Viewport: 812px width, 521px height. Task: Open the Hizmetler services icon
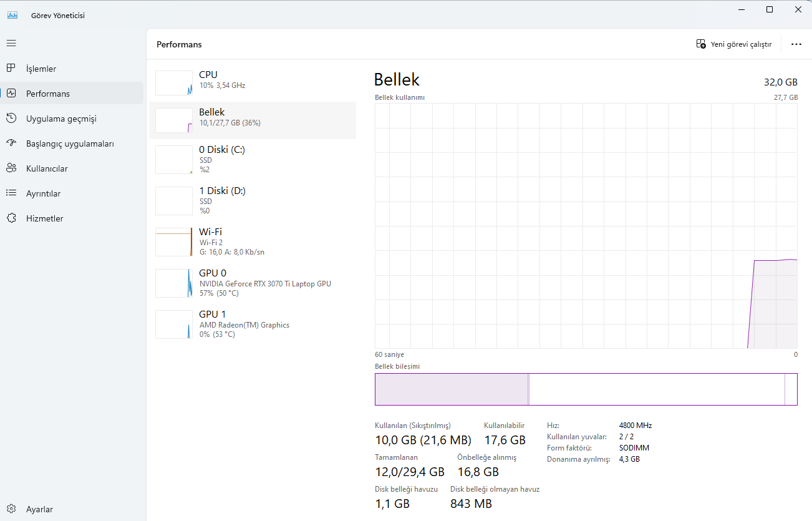[11, 218]
